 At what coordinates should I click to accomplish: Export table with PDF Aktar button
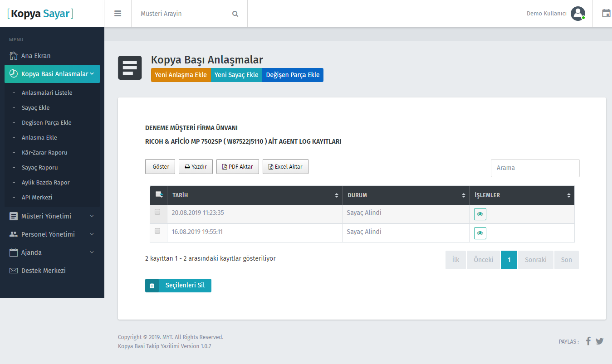[x=237, y=167]
